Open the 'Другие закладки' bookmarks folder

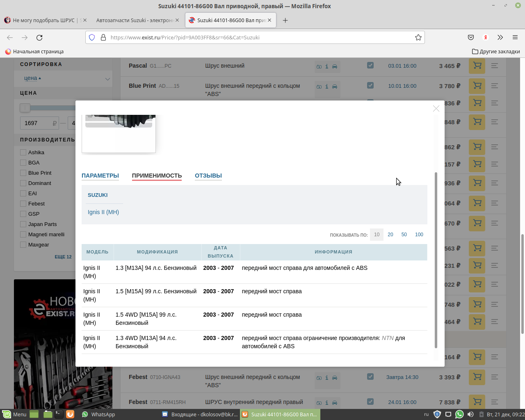[496, 52]
